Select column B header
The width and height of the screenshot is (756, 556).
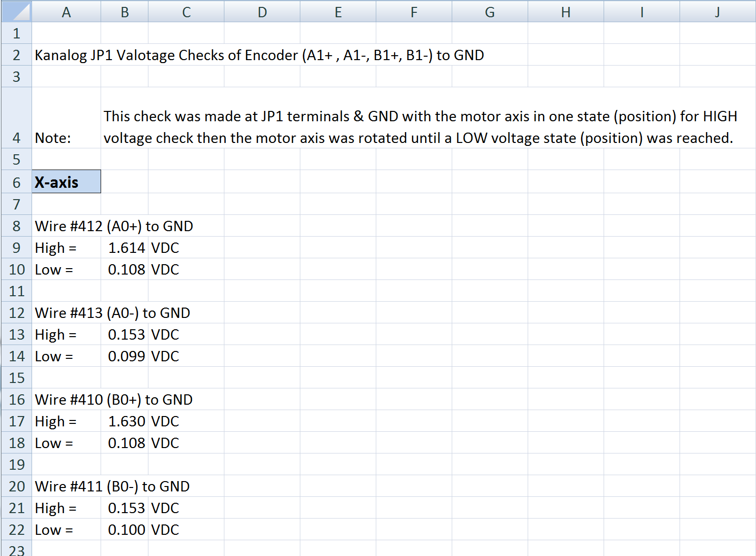pos(124,11)
